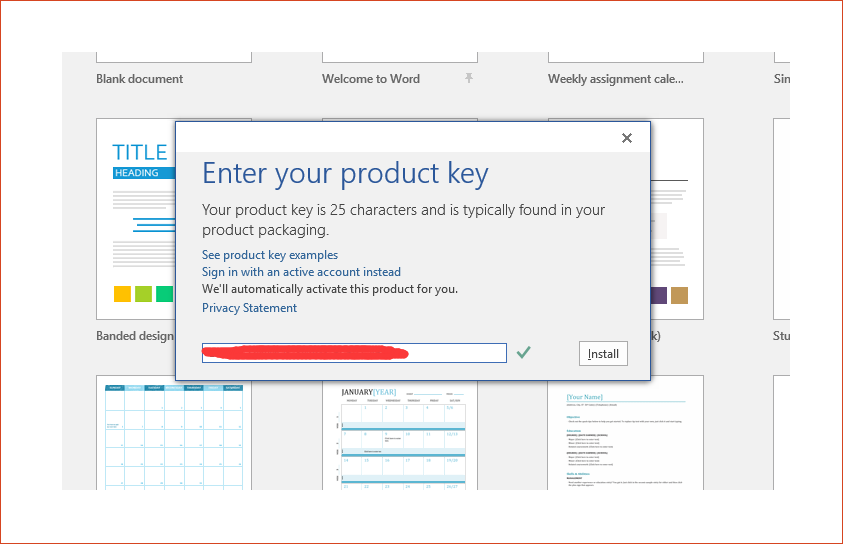Open the Banded design template thumbnail
Viewport: 843px width, 544px height.
(x=136, y=220)
